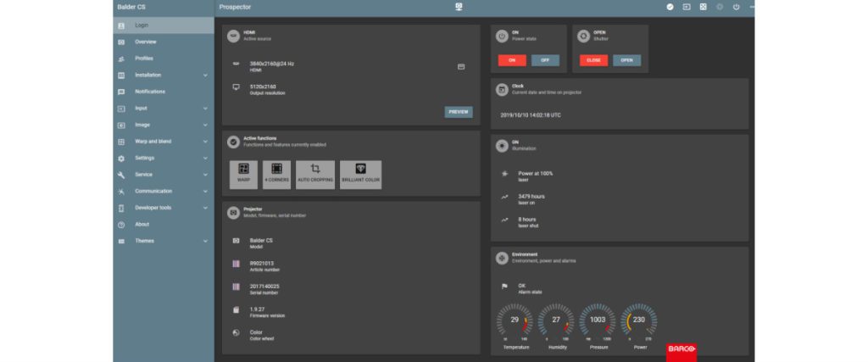Image resolution: width=868 pixels, height=362 pixels.
Task: Click the HDMI active source card icon
Action: pos(234,36)
